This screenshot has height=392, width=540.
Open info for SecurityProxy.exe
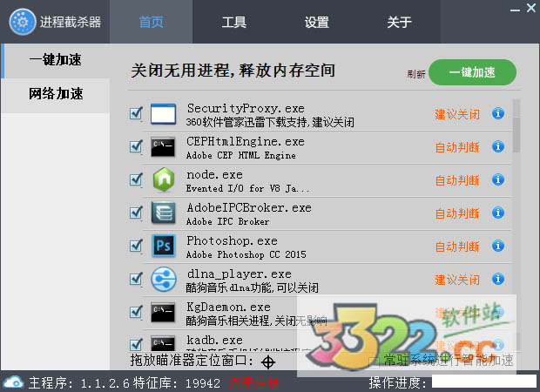tap(498, 113)
